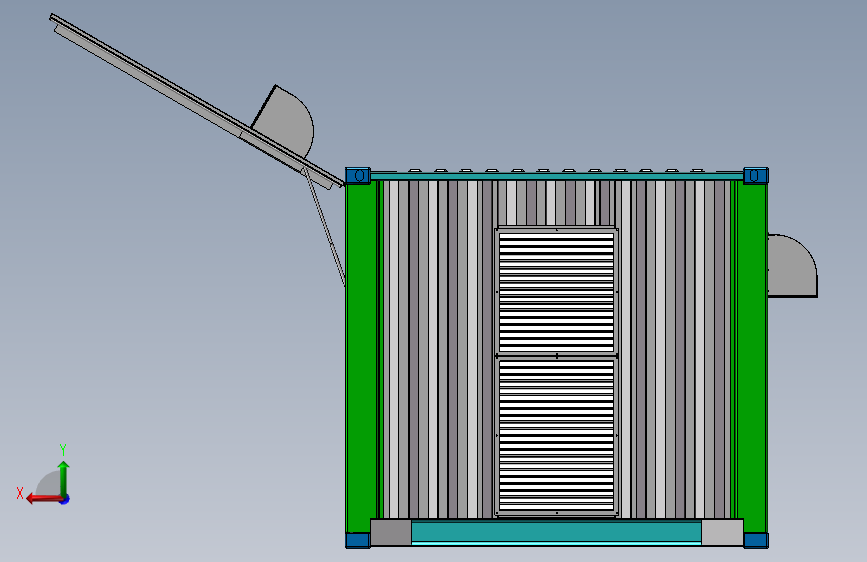The image size is (867, 562).
Task: Select the gas strut supporting the hatch
Action: (325, 228)
